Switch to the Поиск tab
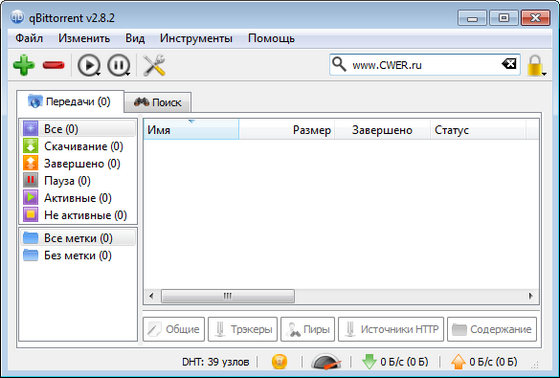This screenshot has height=378, width=560. click(x=158, y=103)
